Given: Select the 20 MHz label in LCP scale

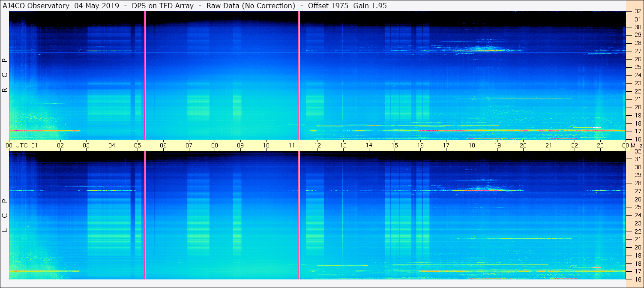Looking at the screenshot, I should pyautogui.click(x=638, y=247).
